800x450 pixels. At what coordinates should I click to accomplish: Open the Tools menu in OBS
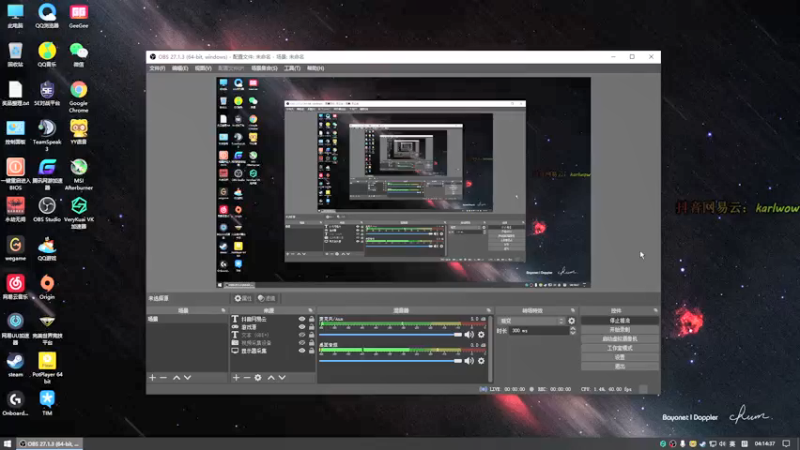pos(292,68)
